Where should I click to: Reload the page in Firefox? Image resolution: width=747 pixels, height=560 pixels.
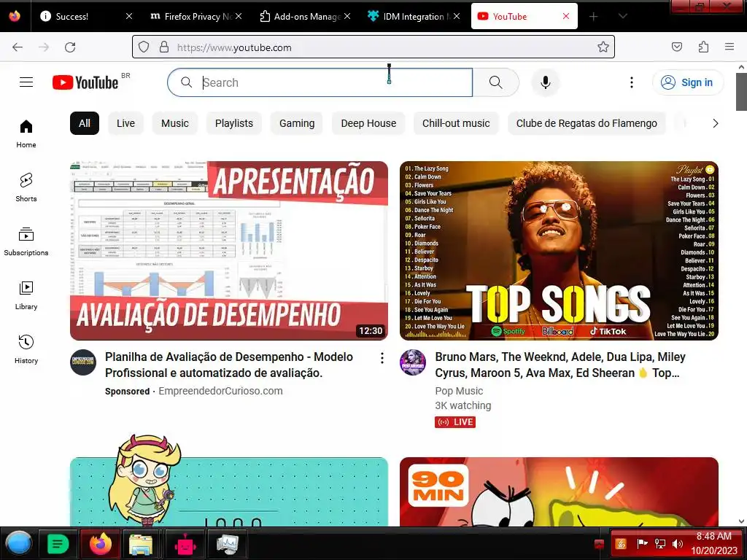point(70,47)
